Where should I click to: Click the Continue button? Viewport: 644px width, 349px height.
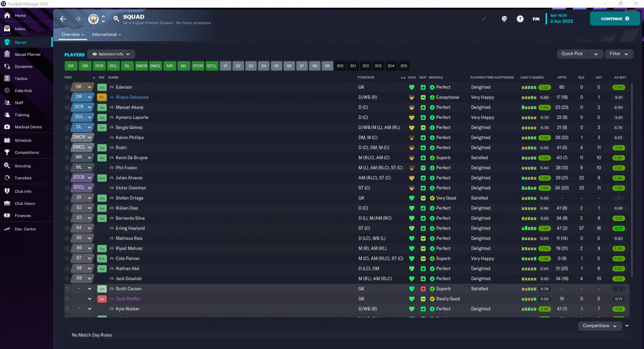(615, 19)
